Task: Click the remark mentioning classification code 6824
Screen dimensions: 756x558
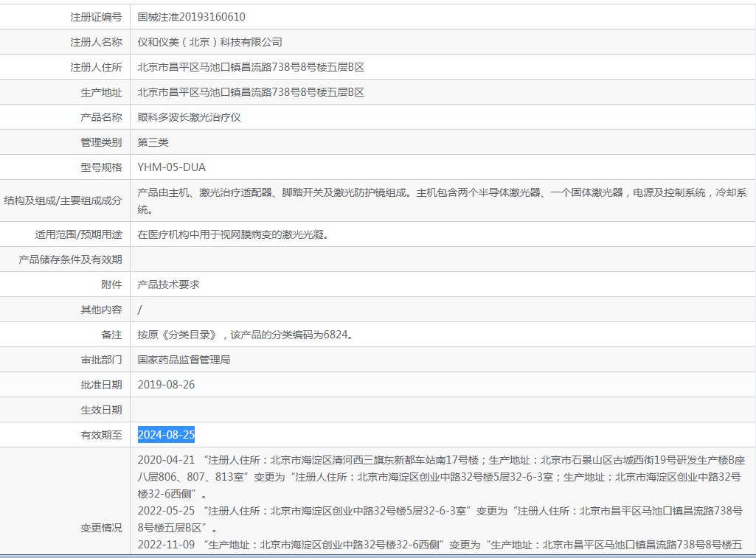Action: point(245,335)
